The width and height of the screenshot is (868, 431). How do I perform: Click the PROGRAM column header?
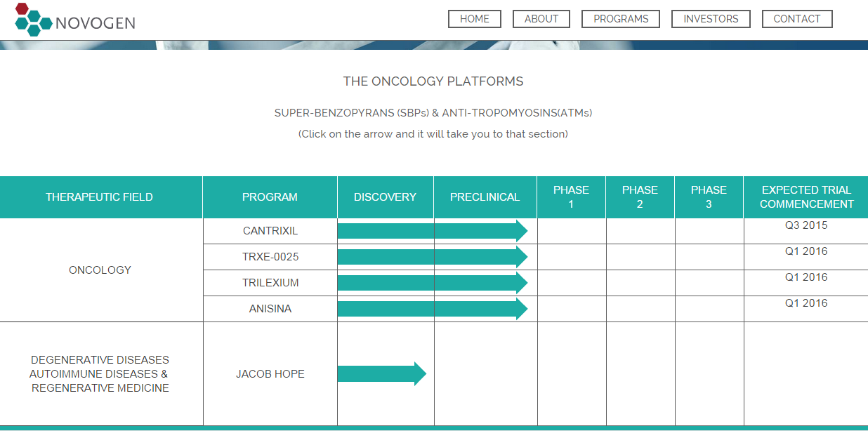point(270,197)
